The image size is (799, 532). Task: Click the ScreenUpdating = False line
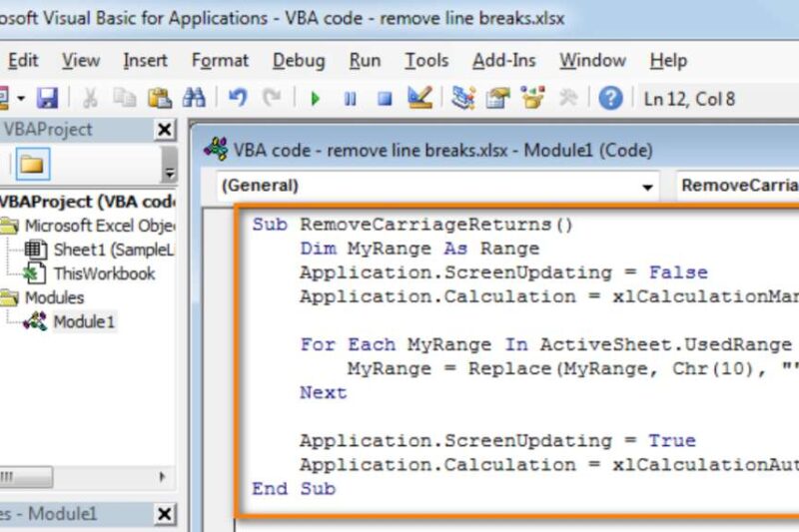(x=503, y=272)
